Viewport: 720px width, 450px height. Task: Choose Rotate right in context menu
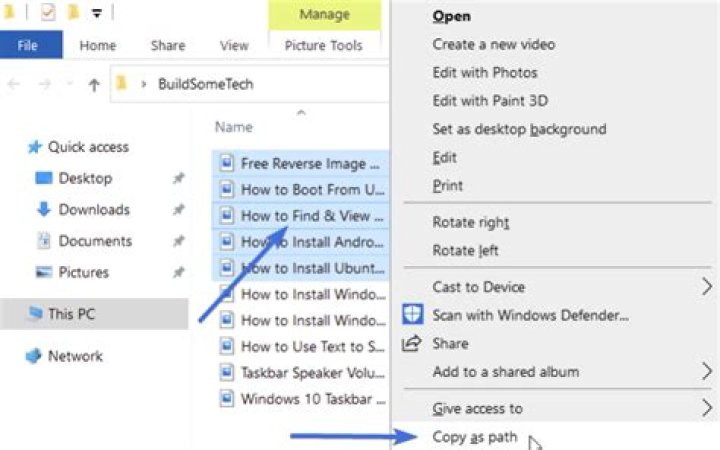471,222
